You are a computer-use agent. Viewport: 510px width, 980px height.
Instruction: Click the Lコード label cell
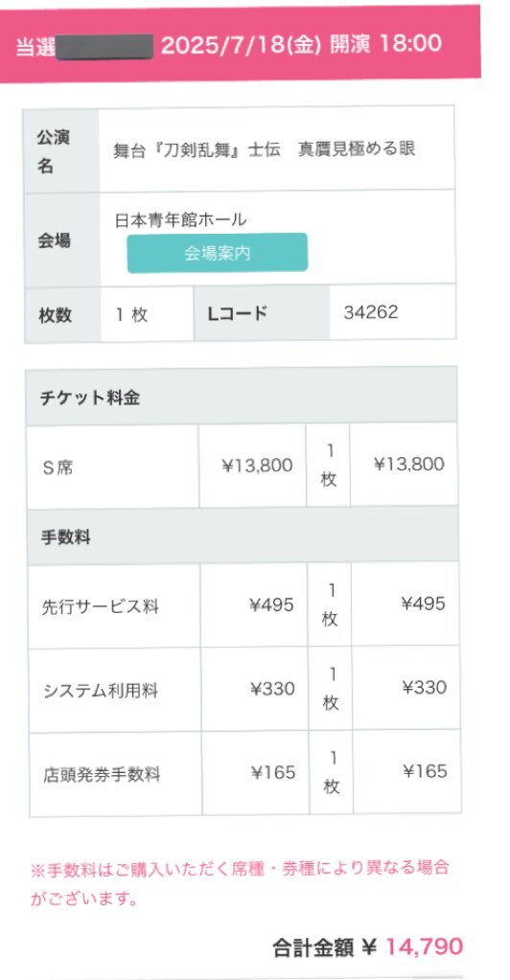tap(262, 313)
